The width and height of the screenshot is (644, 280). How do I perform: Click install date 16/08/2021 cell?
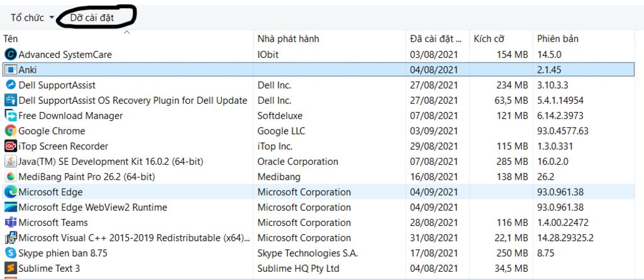(x=434, y=177)
